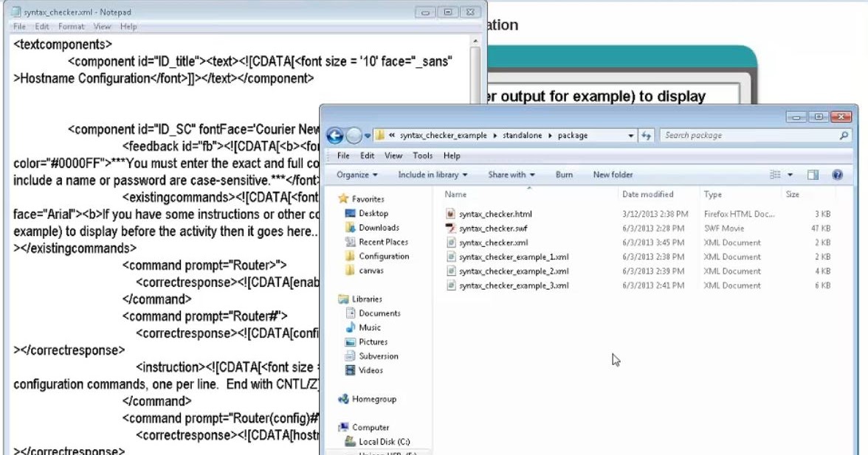Click the Change your view icon
Screen dimensions: 868x455
coord(775,175)
